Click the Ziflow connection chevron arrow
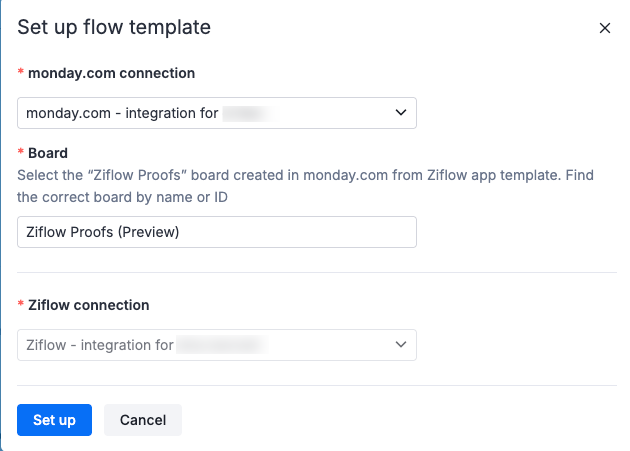Viewport: 630px width, 451px height. tap(401, 345)
